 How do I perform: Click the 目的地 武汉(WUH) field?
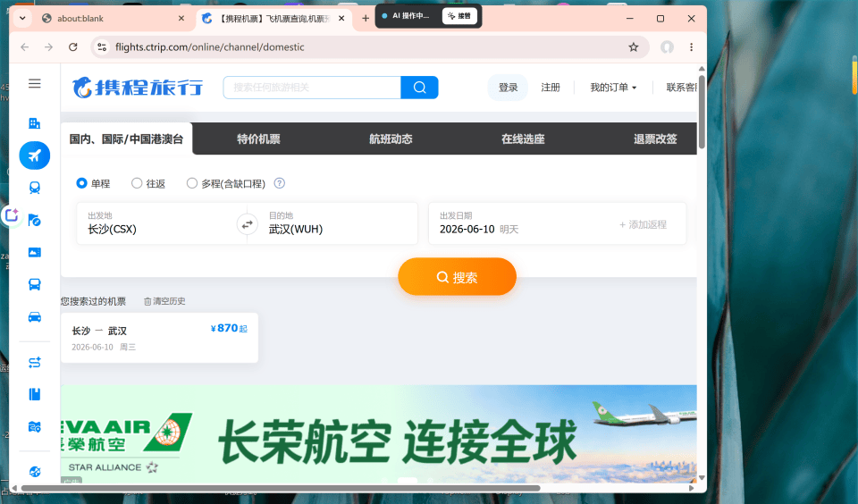tap(338, 223)
